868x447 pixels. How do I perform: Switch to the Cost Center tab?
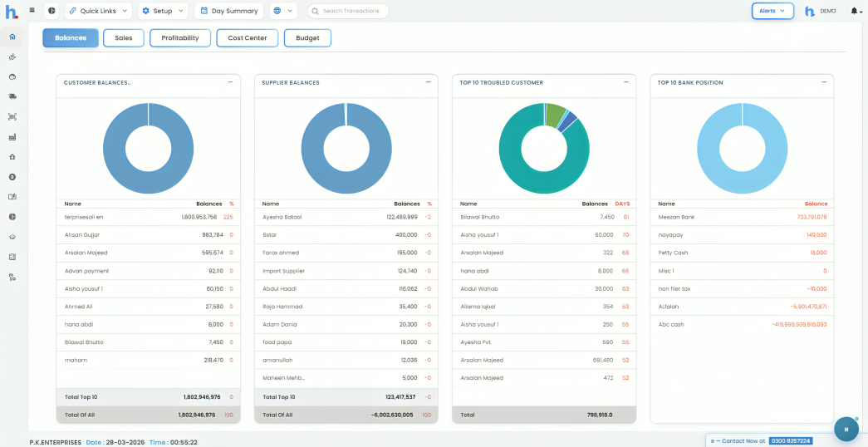coord(248,37)
